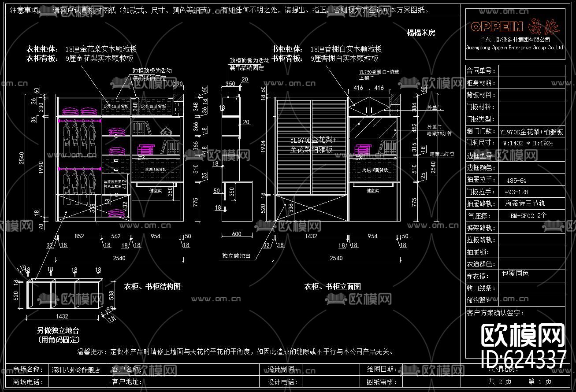The image size is (576, 392).
Task: Select the '衣柜、书柜结构图' drawing title
Action: (152, 286)
